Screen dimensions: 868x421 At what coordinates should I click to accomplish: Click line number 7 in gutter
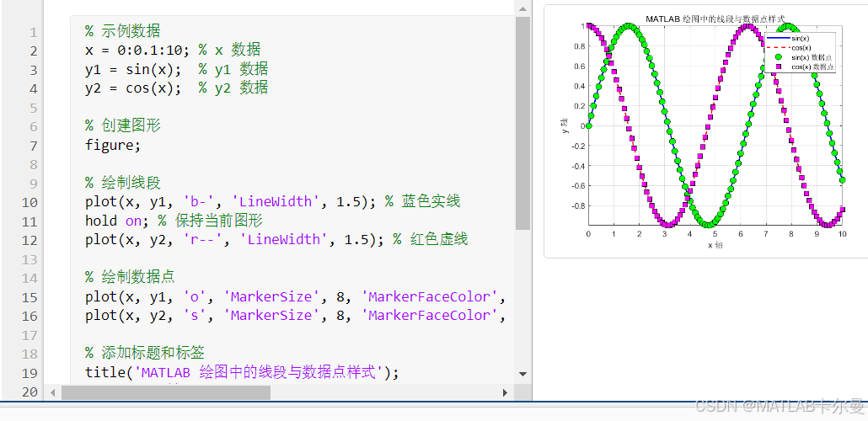coord(33,146)
